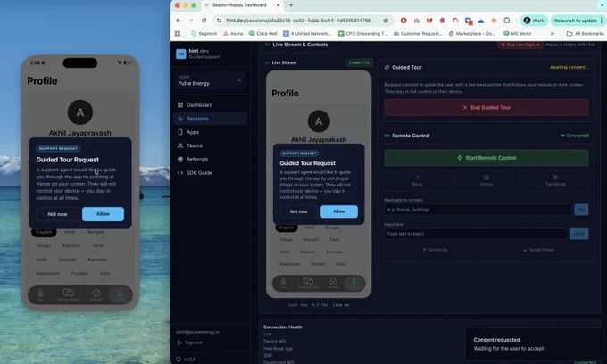Open the MG Motor bookmark
607x364 pixels.
517,34
